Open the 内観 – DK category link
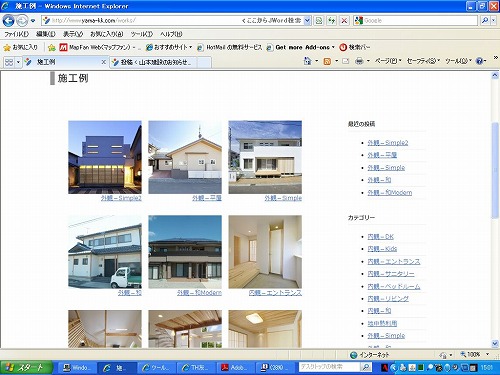Image resolution: width=500 pixels, height=375 pixels. 380,237
